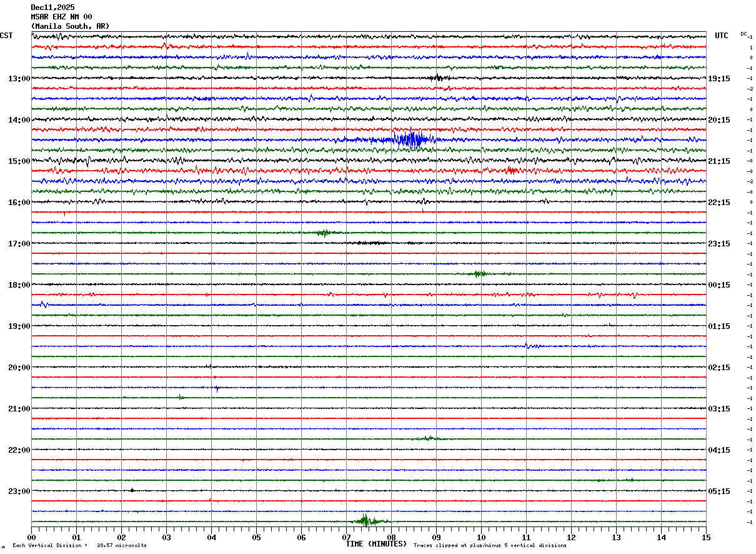Select the 14:00 CST time label

(x=19, y=120)
